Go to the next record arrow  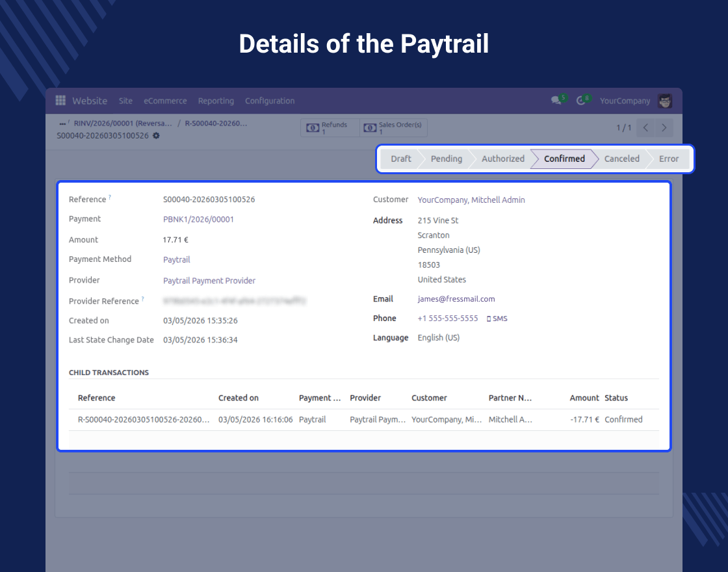[x=664, y=127]
